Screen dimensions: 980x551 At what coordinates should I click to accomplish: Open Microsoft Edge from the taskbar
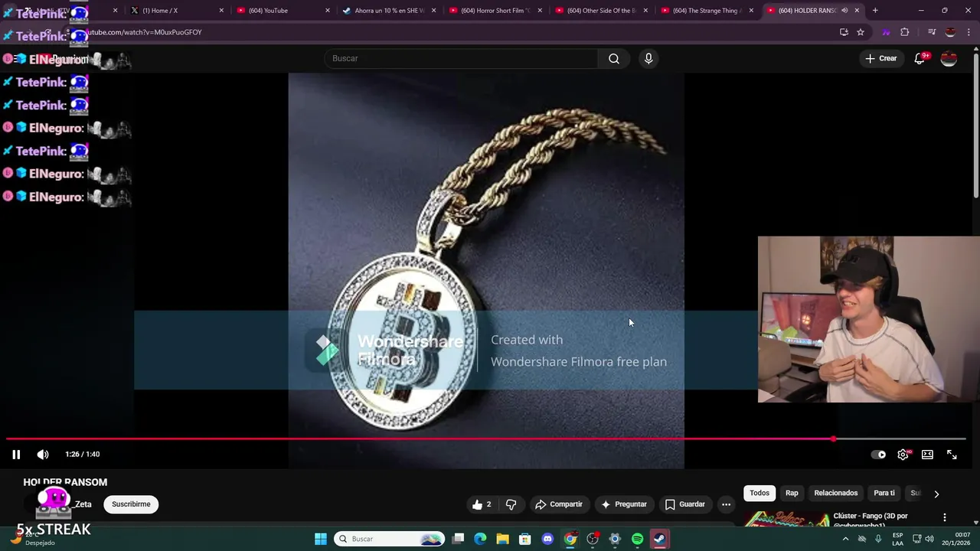480,539
